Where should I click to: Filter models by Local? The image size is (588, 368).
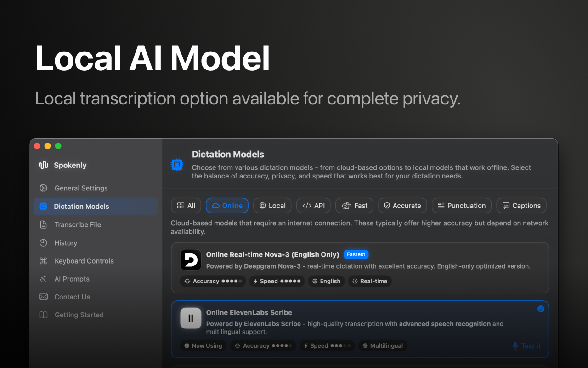click(x=272, y=206)
